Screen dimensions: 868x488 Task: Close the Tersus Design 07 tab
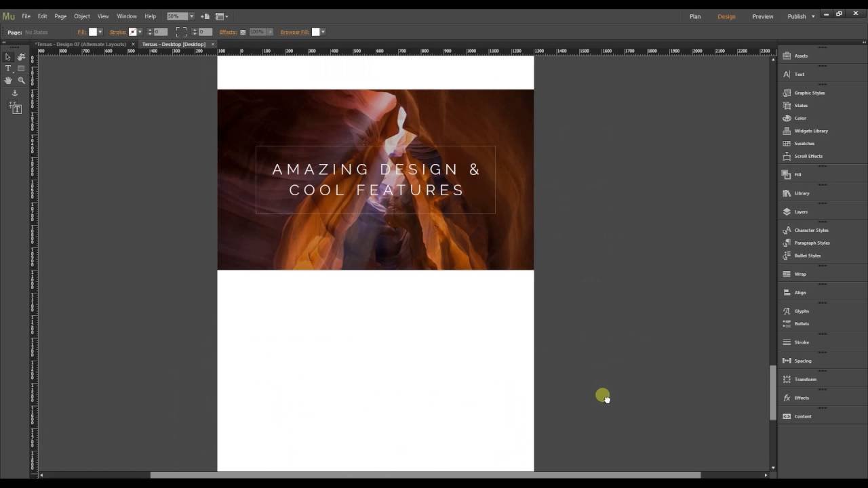[x=134, y=44]
